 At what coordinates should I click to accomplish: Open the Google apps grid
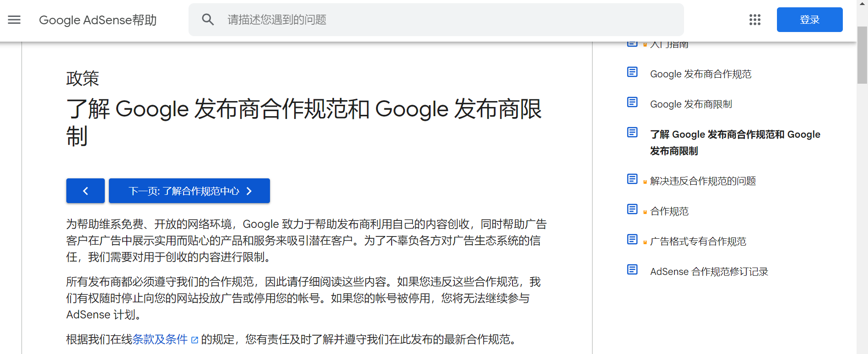pyautogui.click(x=755, y=20)
